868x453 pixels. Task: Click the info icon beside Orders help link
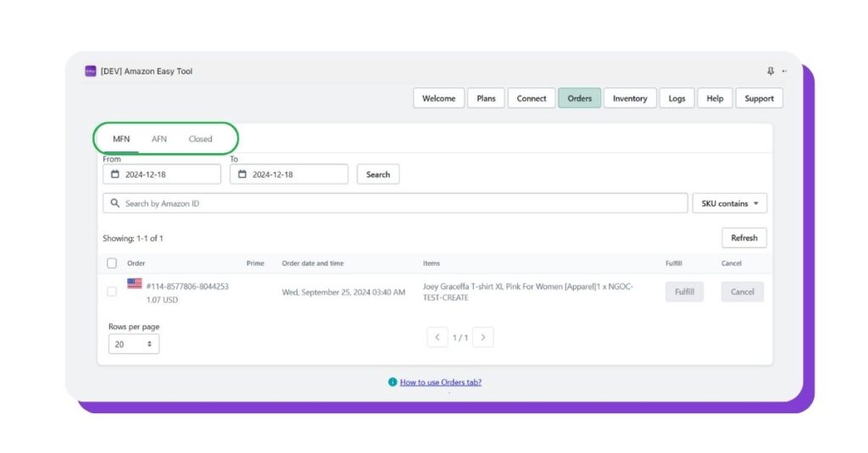[392, 382]
